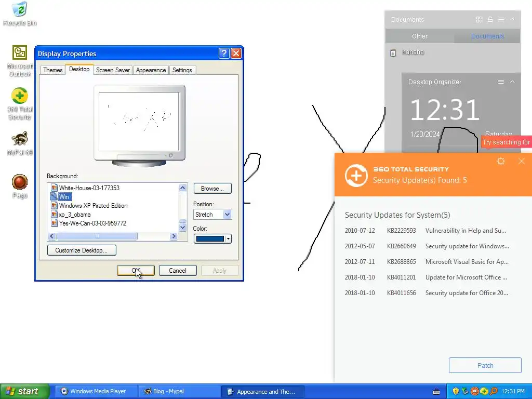Click the monitor wallpaper preview

point(139,122)
